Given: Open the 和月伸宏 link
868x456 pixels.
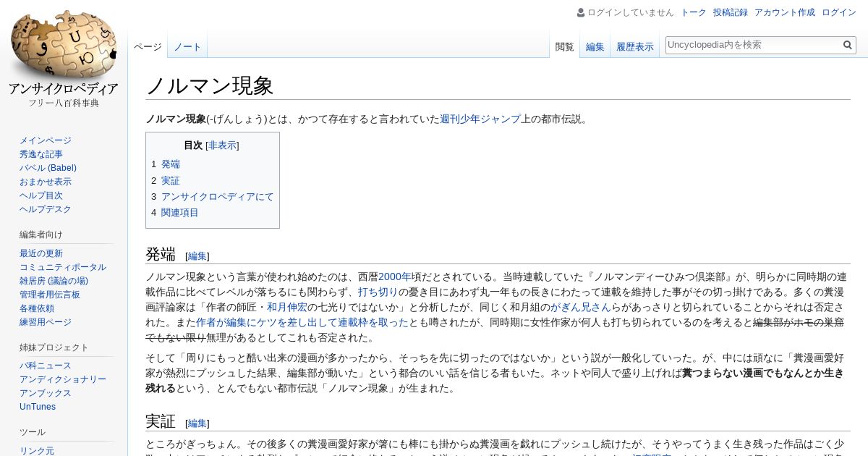Looking at the screenshot, I should (287, 307).
